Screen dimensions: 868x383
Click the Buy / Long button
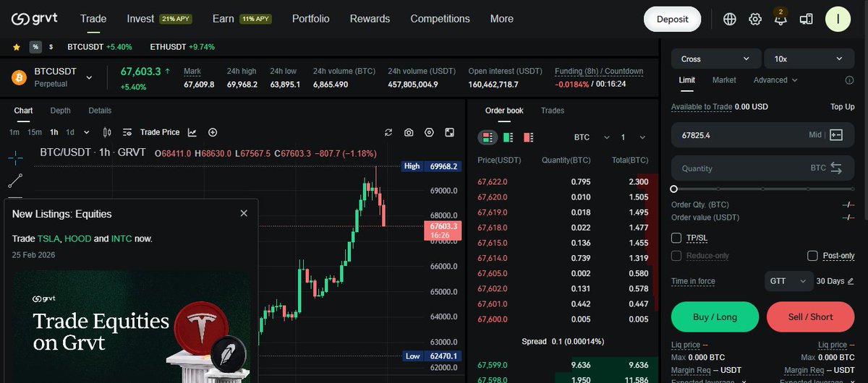[x=715, y=317]
